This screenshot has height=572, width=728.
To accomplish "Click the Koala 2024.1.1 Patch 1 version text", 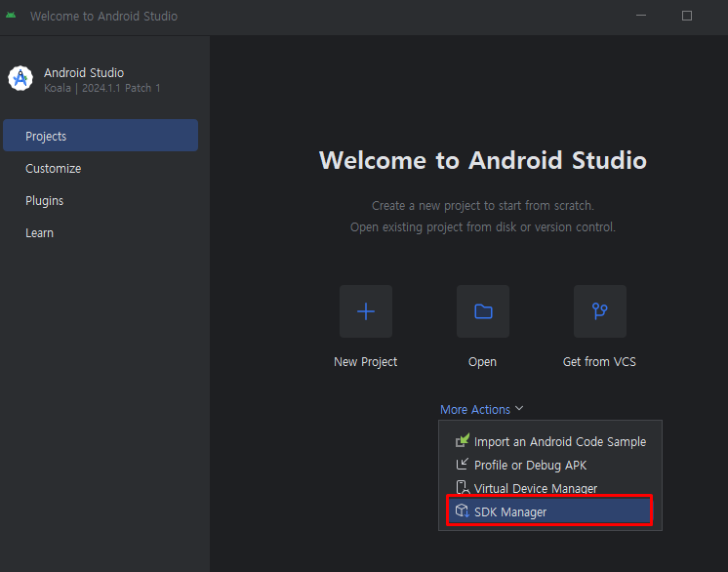I will pos(102,88).
